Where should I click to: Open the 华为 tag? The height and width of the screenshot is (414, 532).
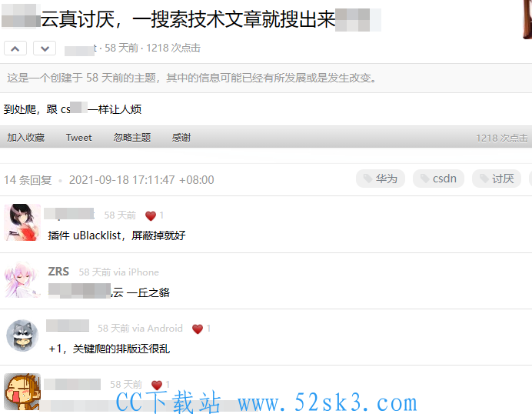pyautogui.click(x=381, y=179)
